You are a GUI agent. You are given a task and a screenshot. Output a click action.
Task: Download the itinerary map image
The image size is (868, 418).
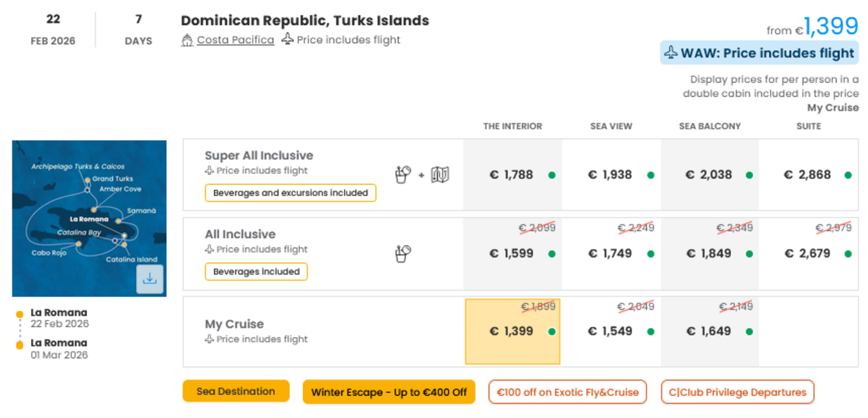pyautogui.click(x=149, y=278)
